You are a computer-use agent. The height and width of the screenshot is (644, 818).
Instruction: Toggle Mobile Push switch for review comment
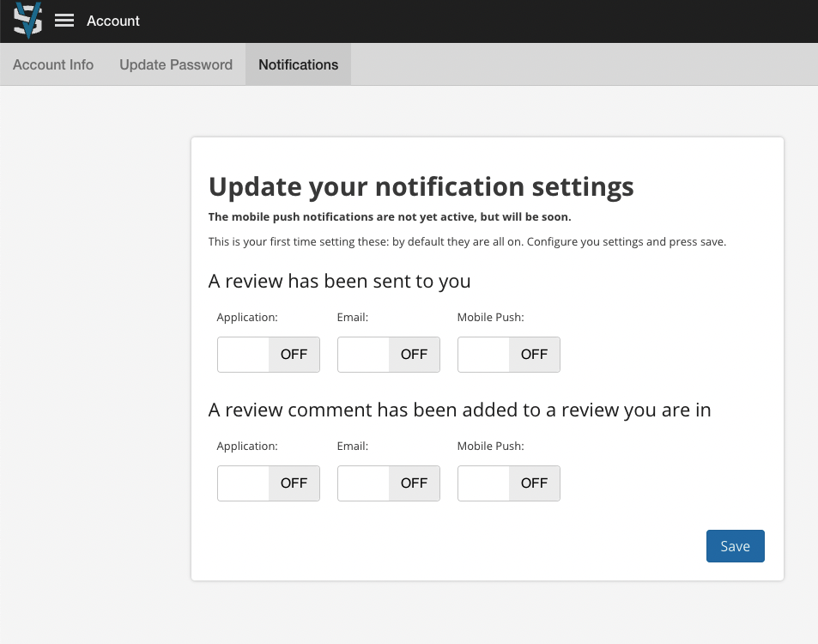509,483
